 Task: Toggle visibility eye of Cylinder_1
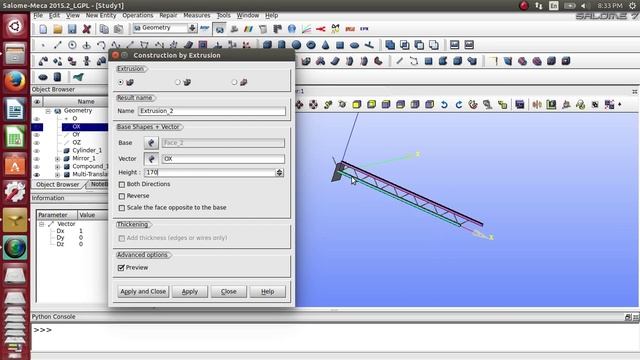tap(37, 151)
